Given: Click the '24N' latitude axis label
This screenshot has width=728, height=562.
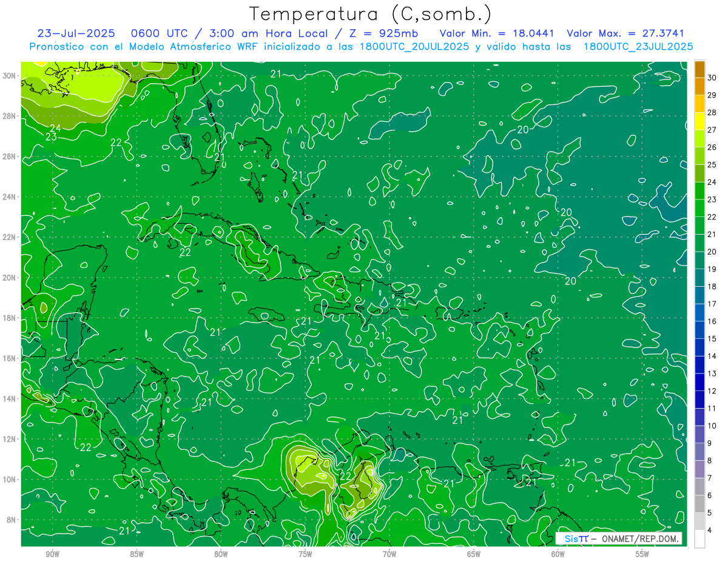Looking at the screenshot, I should pos(10,197).
